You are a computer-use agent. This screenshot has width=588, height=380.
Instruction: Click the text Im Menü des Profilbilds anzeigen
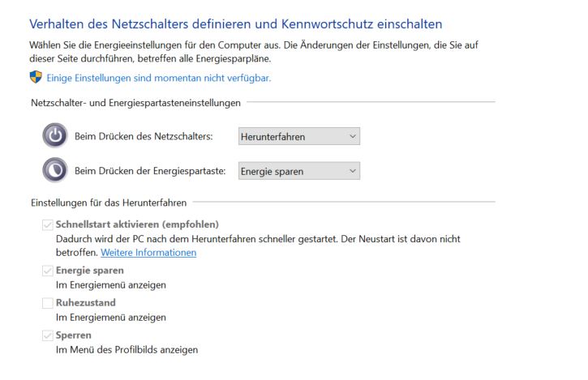click(x=126, y=350)
